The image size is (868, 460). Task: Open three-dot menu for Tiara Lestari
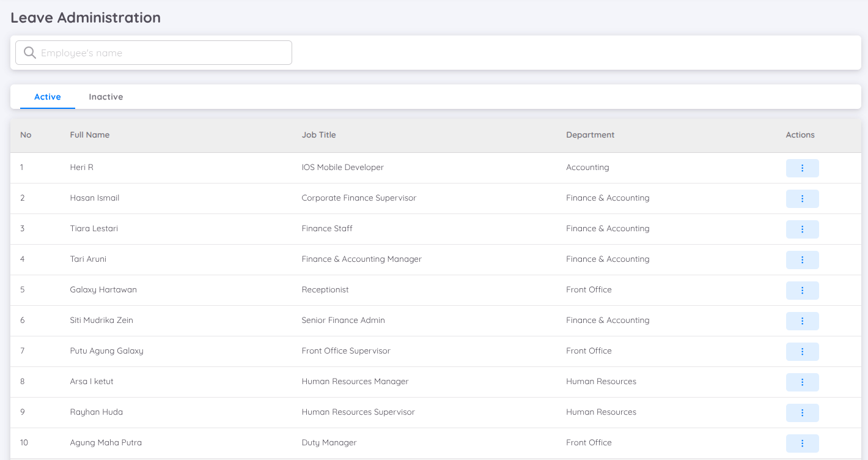coord(802,229)
